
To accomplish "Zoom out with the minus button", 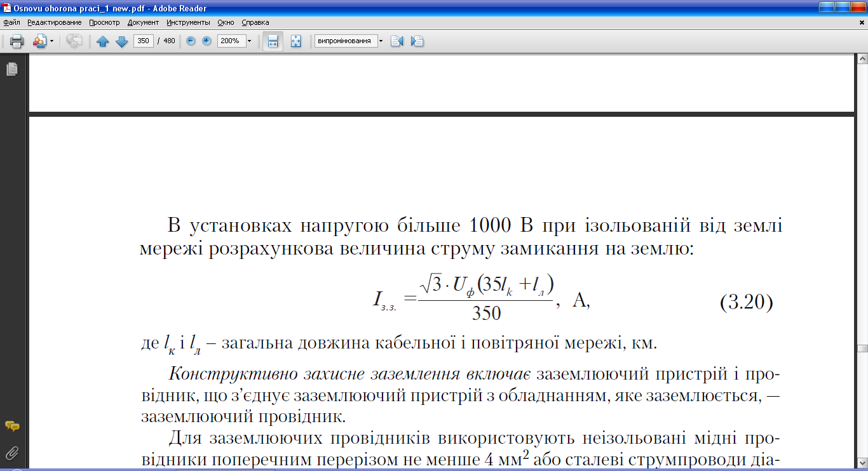I will (191, 41).
